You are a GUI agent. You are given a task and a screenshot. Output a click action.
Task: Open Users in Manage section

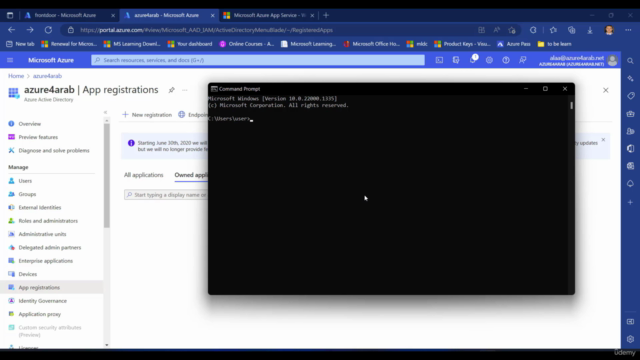(25, 181)
